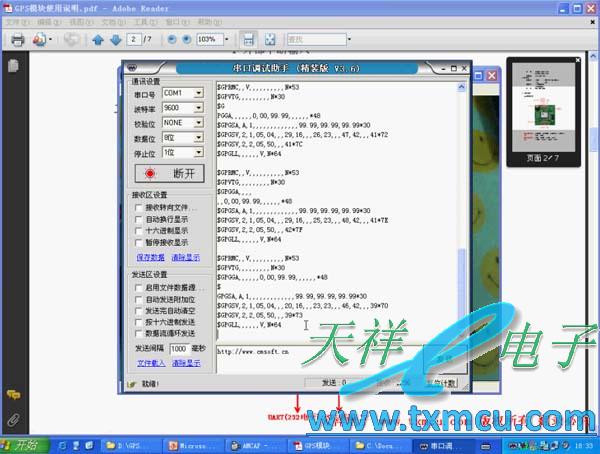The width and height of the screenshot is (600, 454).
Task: Enable the 按十六进制发送 checkbox
Action: point(139,322)
